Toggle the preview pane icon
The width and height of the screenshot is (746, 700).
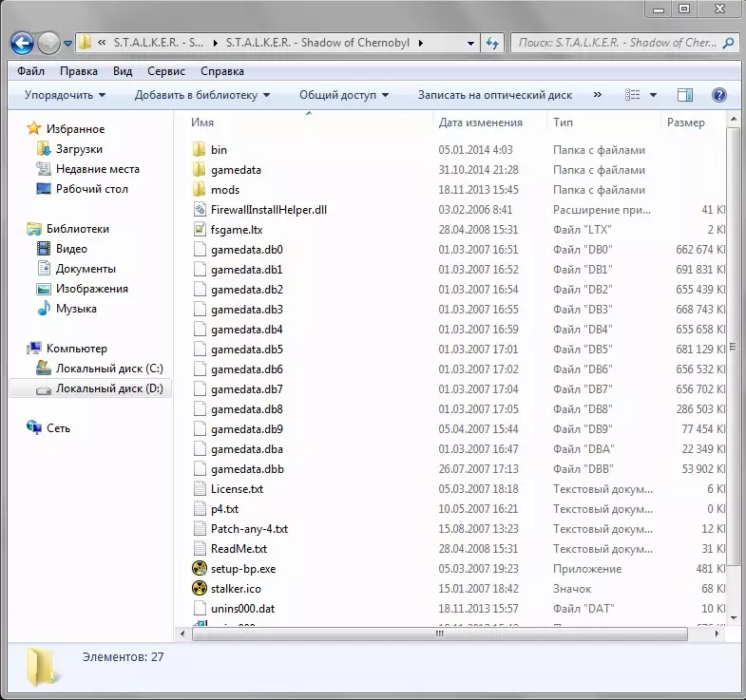(684, 95)
